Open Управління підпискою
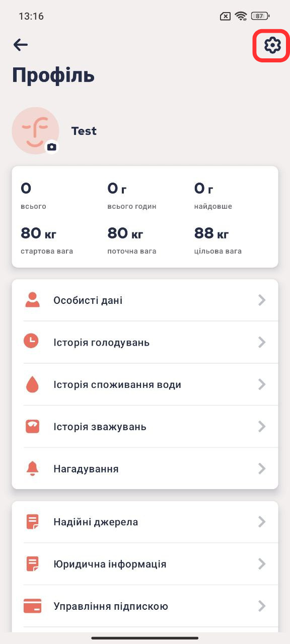 point(145,606)
